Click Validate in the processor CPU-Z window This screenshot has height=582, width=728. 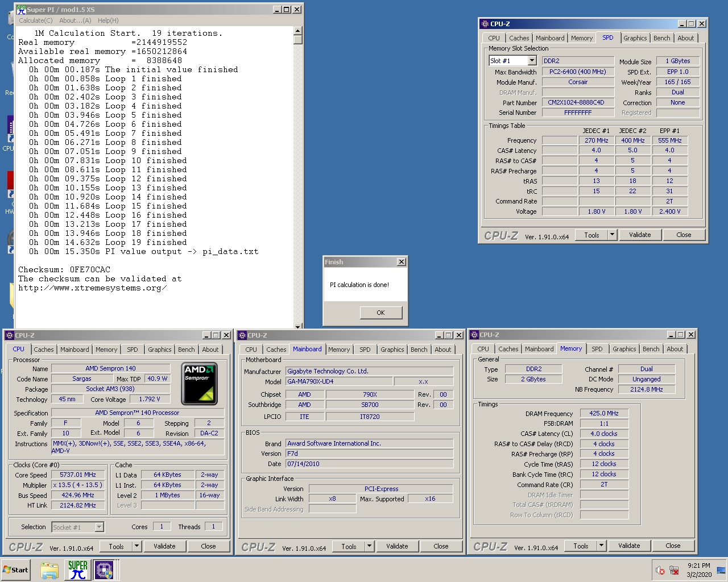coord(164,546)
